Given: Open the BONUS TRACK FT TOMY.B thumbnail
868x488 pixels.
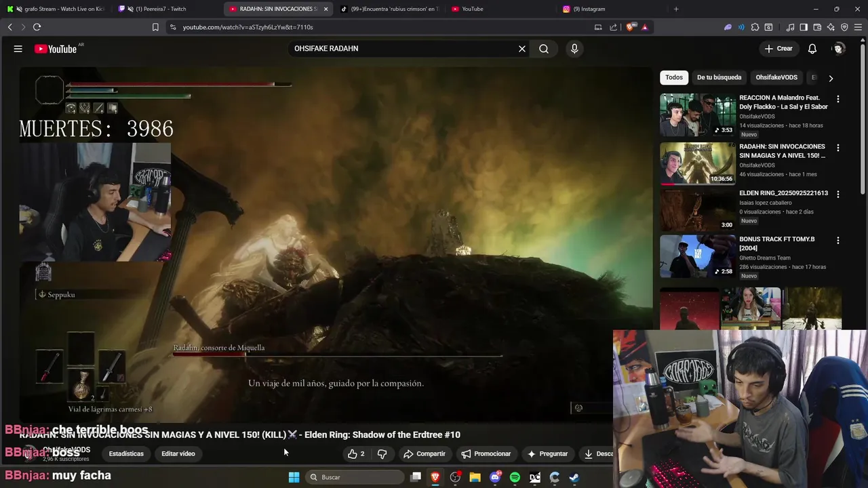Looking at the screenshot, I should (698, 257).
